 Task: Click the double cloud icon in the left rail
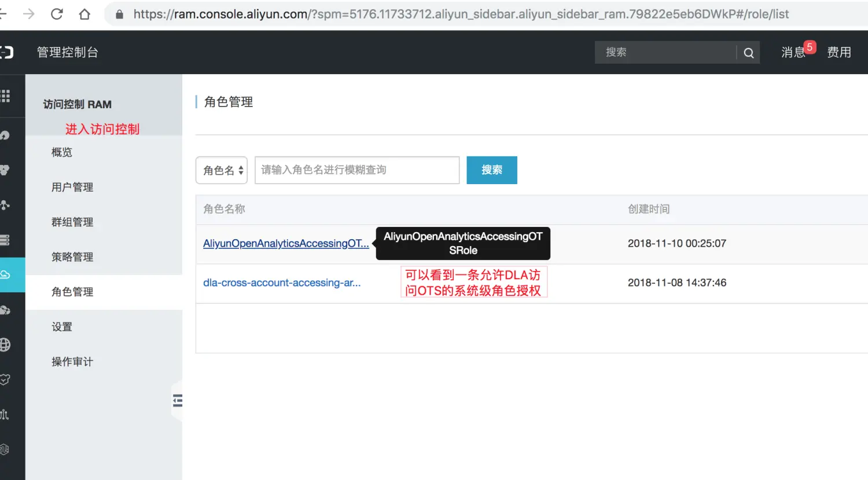(5, 310)
